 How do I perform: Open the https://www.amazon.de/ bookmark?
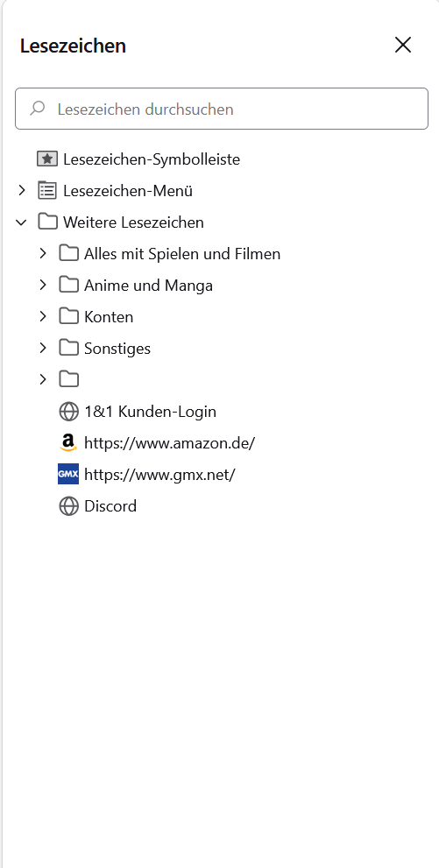point(169,443)
